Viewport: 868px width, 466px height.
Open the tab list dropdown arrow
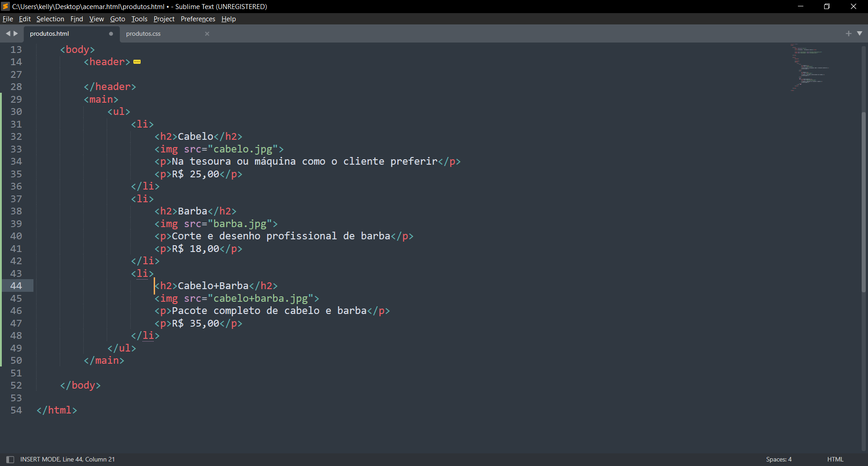tap(859, 33)
